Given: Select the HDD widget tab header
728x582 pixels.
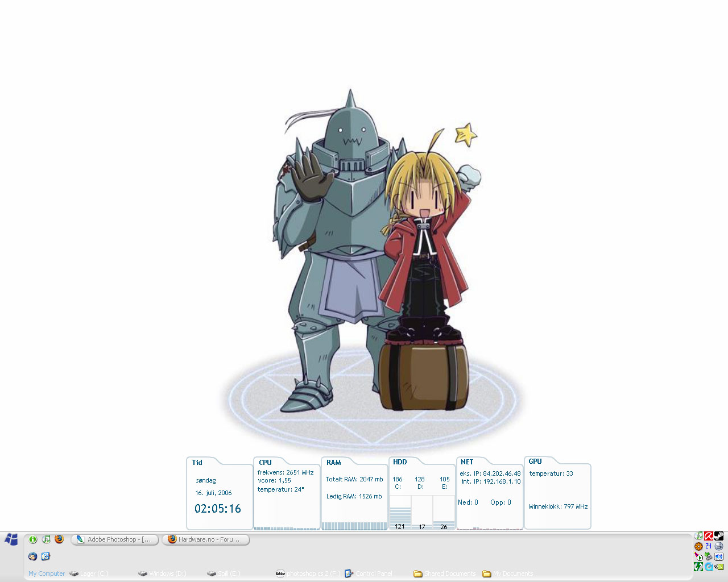Looking at the screenshot, I should pos(400,462).
